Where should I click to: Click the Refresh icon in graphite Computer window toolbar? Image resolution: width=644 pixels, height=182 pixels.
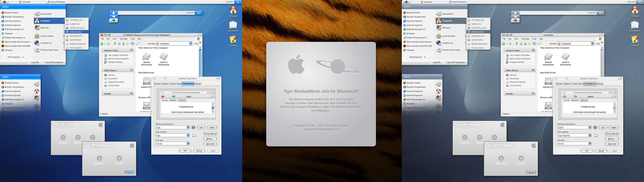525,44
